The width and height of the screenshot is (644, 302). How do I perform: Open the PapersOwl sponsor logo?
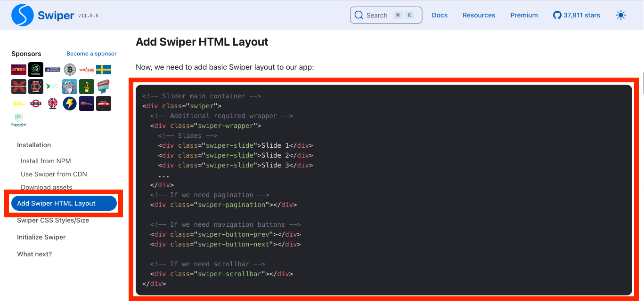pos(19,120)
